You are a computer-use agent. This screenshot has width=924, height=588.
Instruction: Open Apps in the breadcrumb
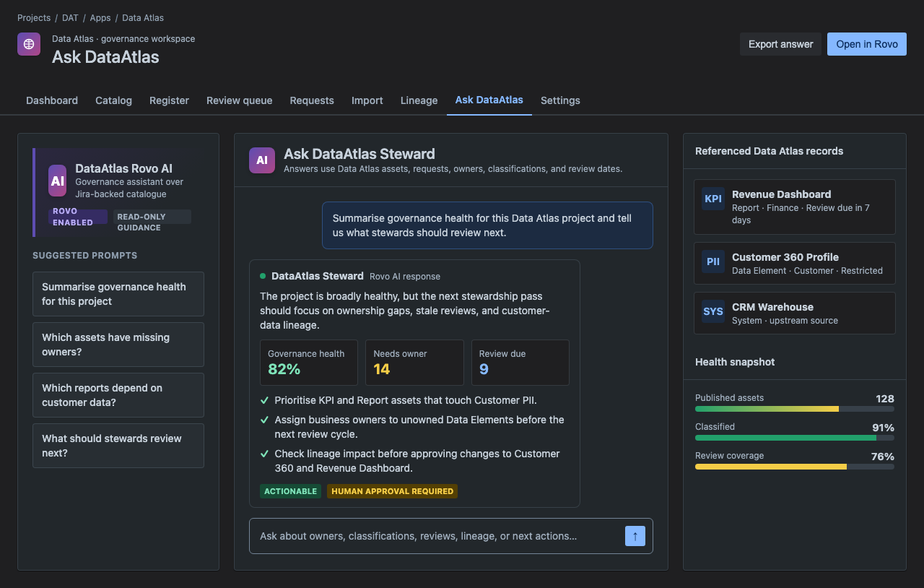(100, 18)
